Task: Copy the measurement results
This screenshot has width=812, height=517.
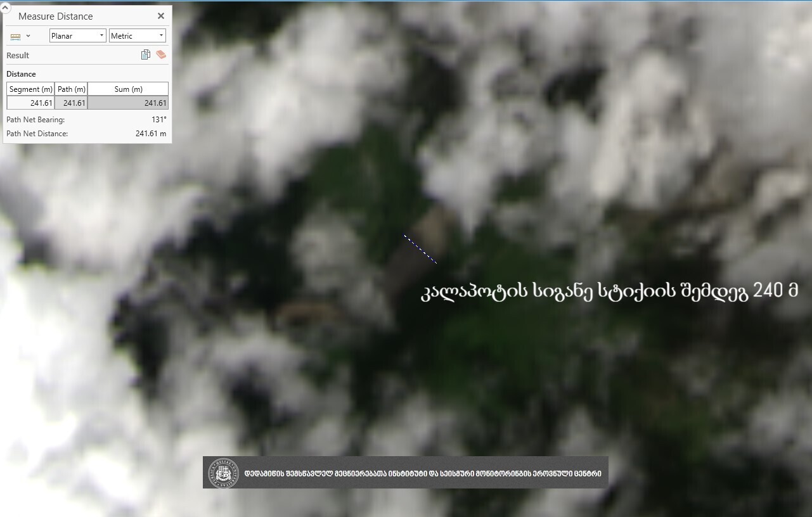Action: point(146,55)
